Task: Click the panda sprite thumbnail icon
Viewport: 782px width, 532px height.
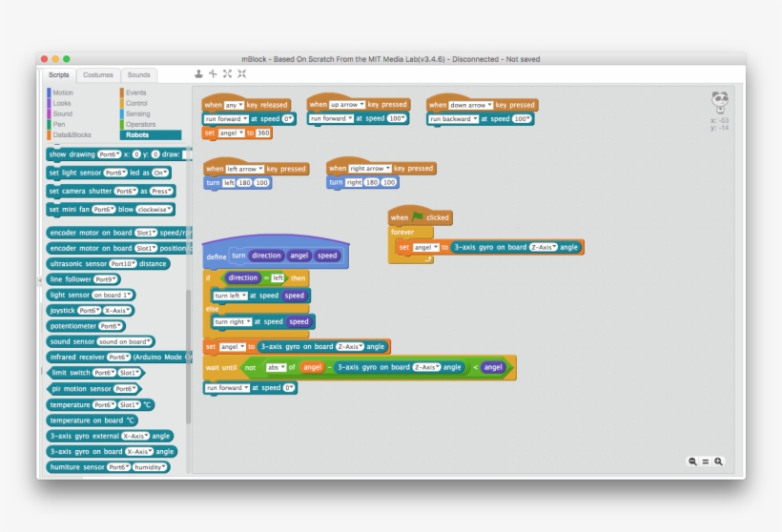Action: pos(719,101)
